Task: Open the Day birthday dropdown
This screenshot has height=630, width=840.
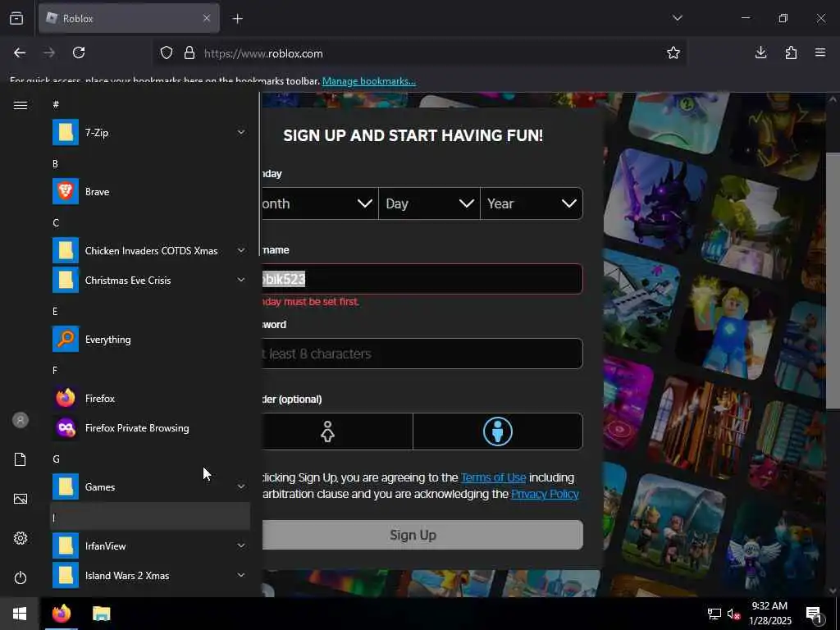Action: coord(429,203)
